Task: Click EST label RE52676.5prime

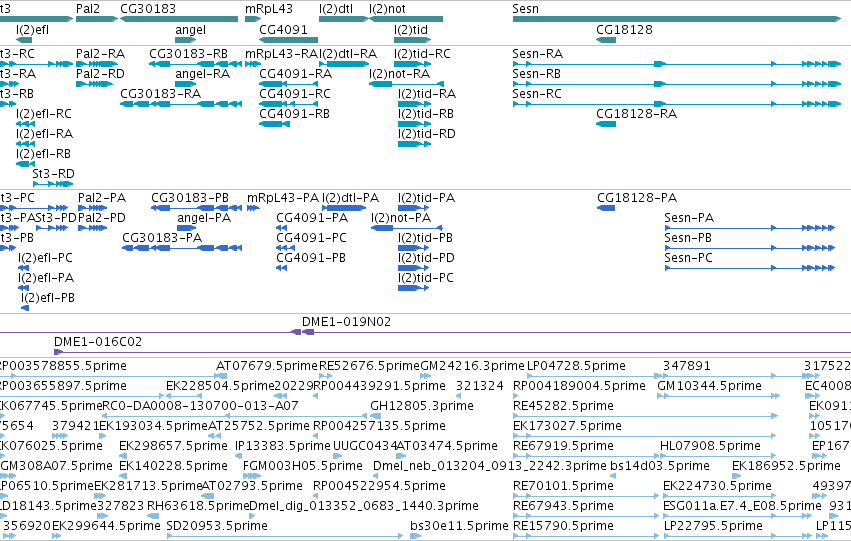Action: pyautogui.click(x=369, y=366)
